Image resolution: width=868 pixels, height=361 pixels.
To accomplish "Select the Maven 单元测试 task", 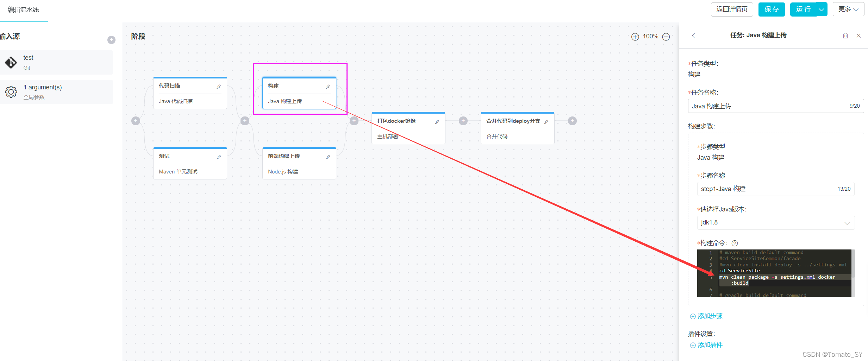I will pos(178,172).
